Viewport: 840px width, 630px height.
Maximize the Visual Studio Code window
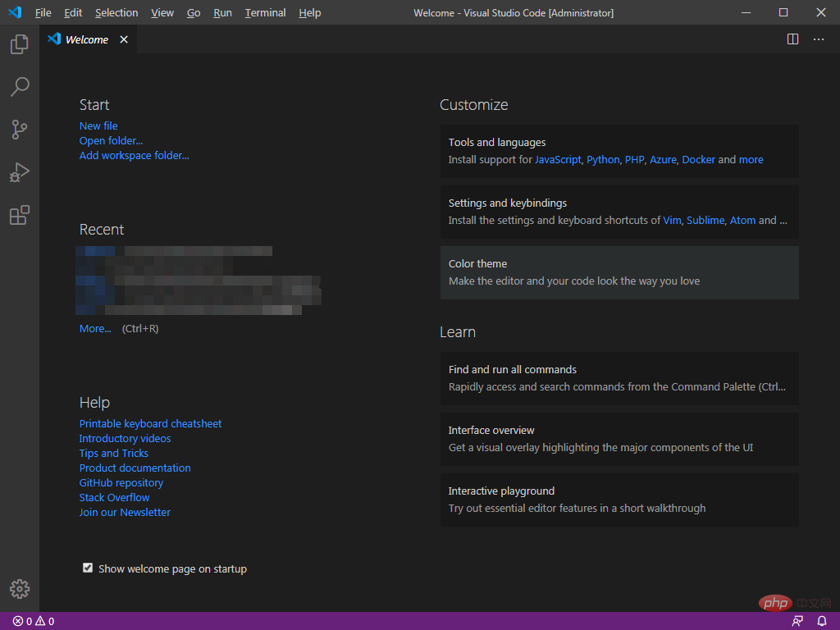pyautogui.click(x=783, y=12)
